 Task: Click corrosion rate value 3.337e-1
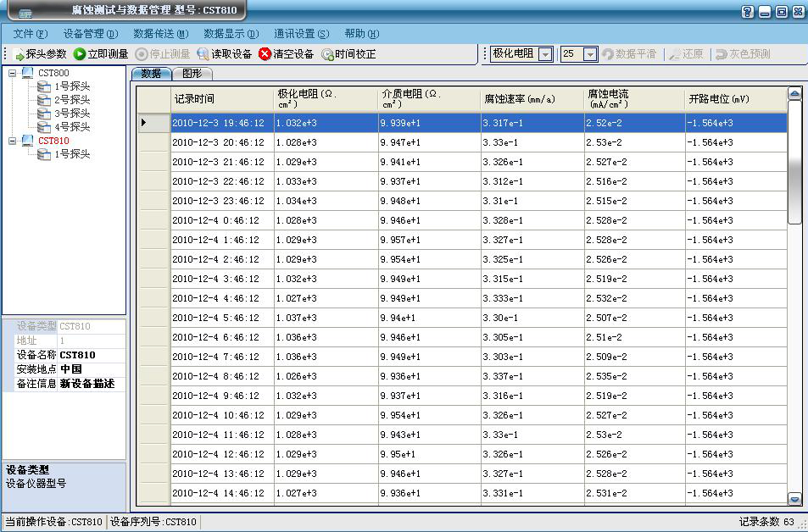pyautogui.click(x=532, y=376)
